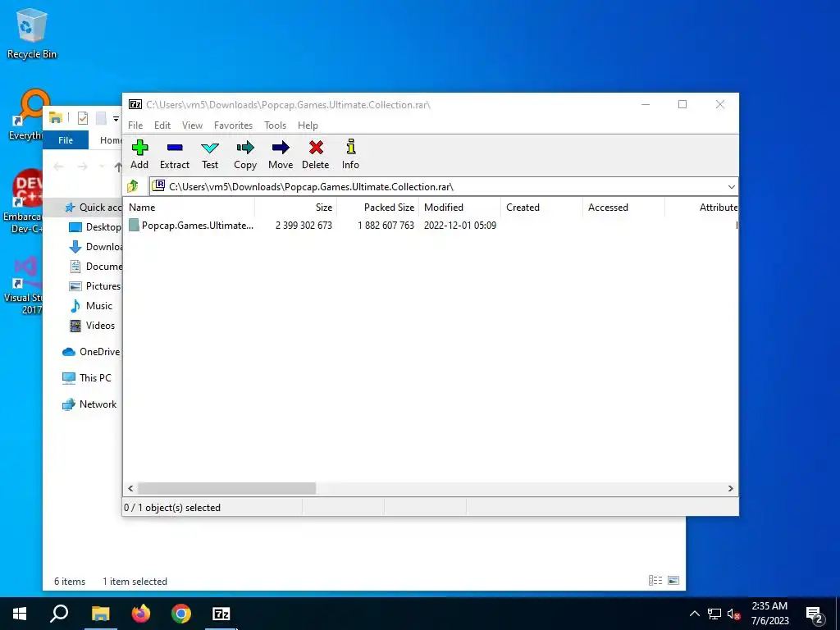Click the taskbar clock showing 2:35 AM

point(769,614)
